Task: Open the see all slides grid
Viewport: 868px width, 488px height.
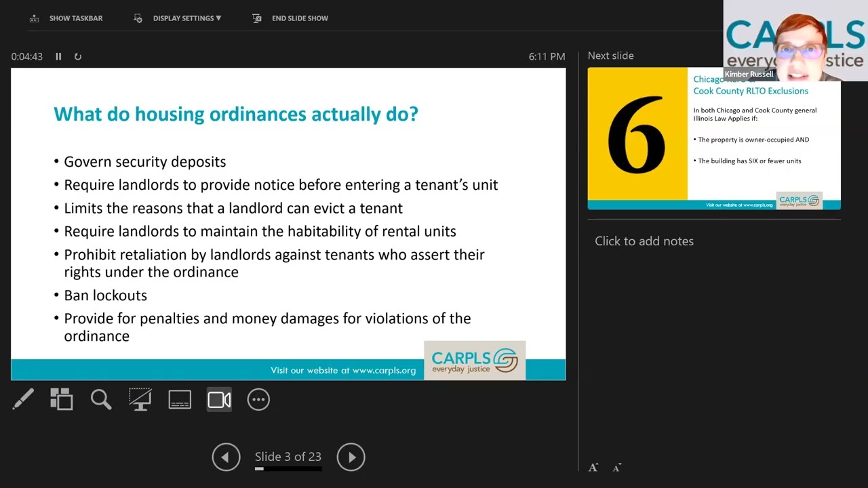Action: [62, 399]
